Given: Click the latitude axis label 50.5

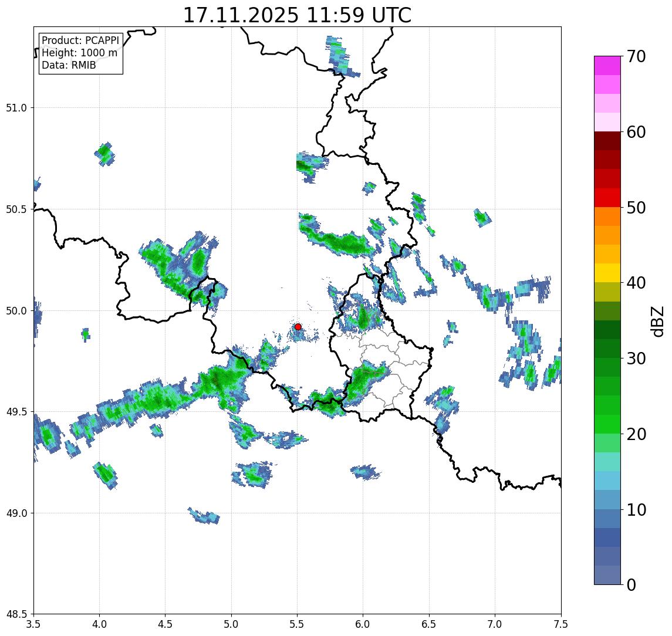Looking at the screenshot, I should [16, 209].
